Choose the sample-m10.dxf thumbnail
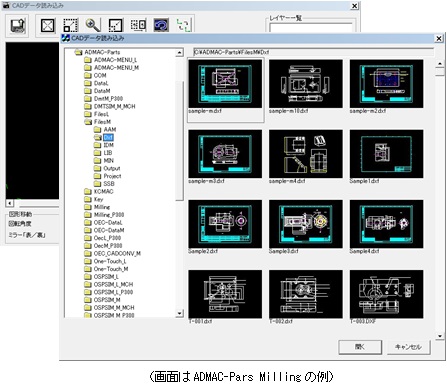This screenshot has width=447, height=390. tap(306, 84)
